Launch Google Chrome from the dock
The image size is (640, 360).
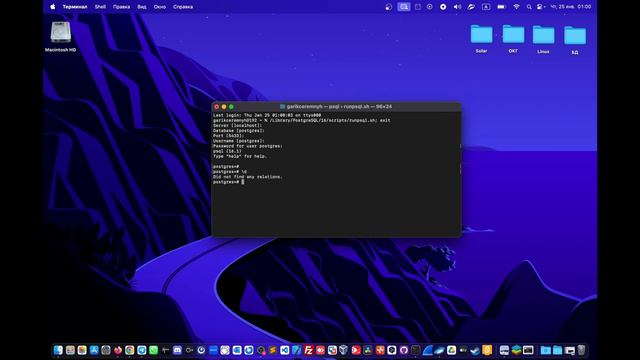pos(129,350)
